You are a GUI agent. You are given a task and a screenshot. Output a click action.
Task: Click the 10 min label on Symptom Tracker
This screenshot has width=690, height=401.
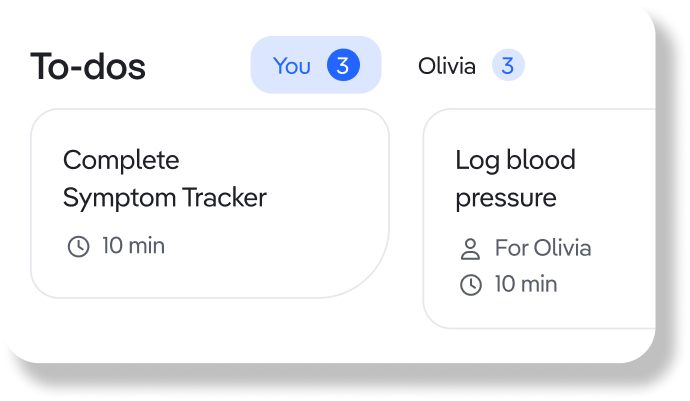click(x=133, y=246)
